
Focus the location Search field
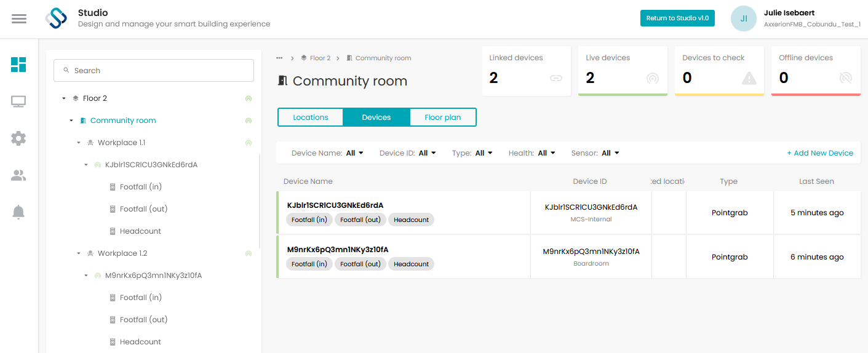[154, 71]
